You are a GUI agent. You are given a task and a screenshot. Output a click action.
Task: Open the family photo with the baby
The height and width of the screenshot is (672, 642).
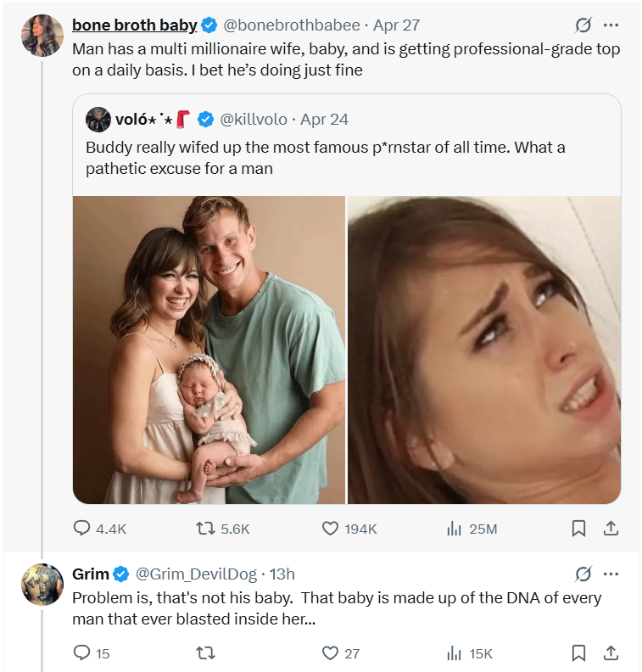pos(209,350)
